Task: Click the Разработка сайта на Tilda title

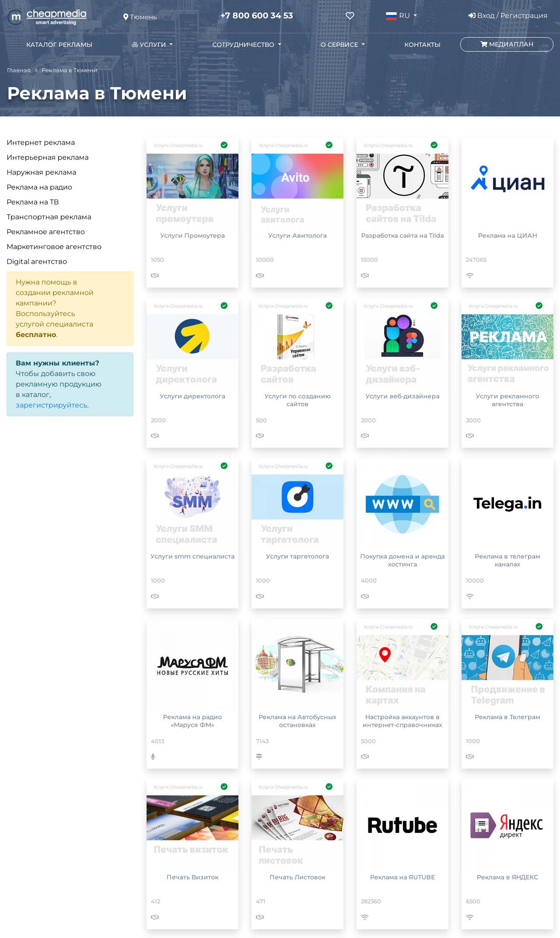Action: [x=402, y=235]
